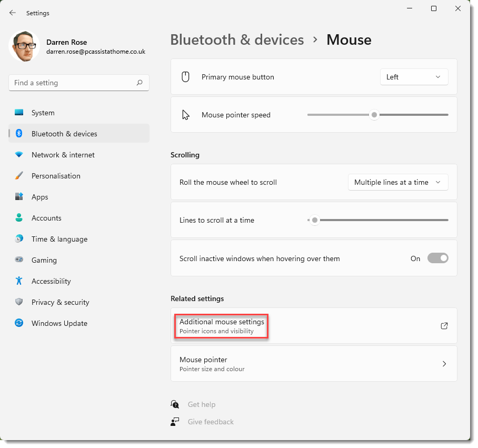Viewport: 478px width, 448px height.
Task: Turn off Scroll inactive windows toggle
Action: point(437,258)
